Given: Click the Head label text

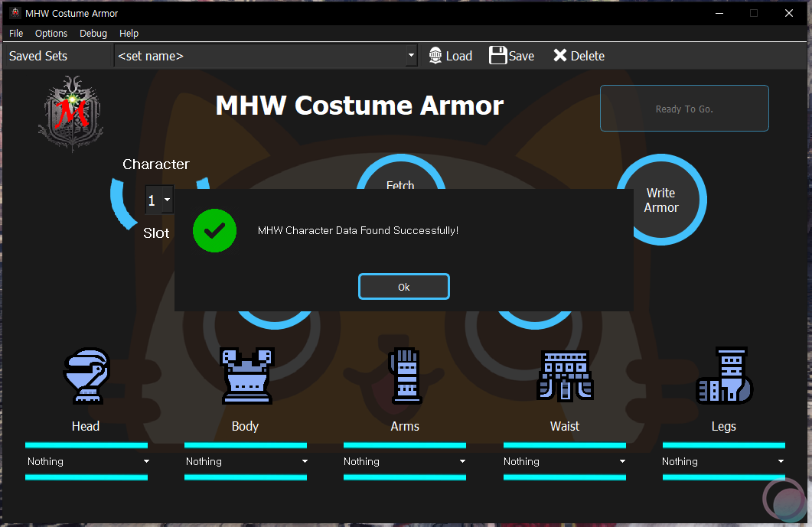Looking at the screenshot, I should tap(86, 426).
